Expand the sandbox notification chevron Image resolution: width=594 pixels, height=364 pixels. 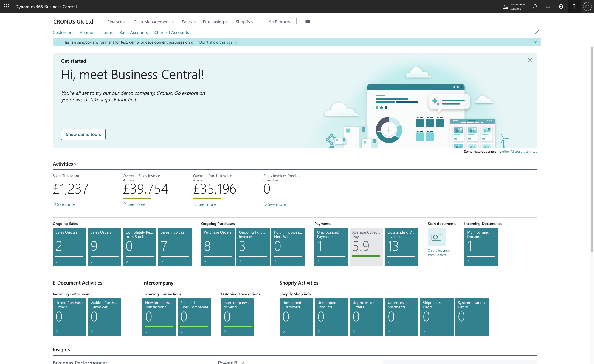(x=536, y=42)
